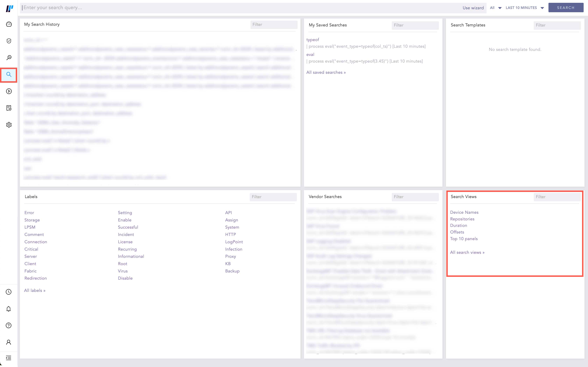Image resolution: width=588 pixels, height=367 pixels.
Task: Select the shield compliance icon in sidebar
Action: (x=9, y=41)
